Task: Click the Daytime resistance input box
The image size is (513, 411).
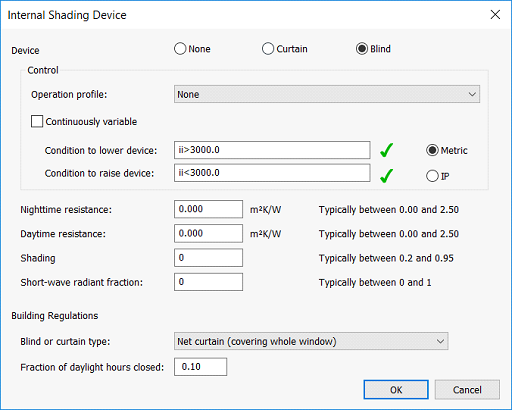Action: click(208, 233)
